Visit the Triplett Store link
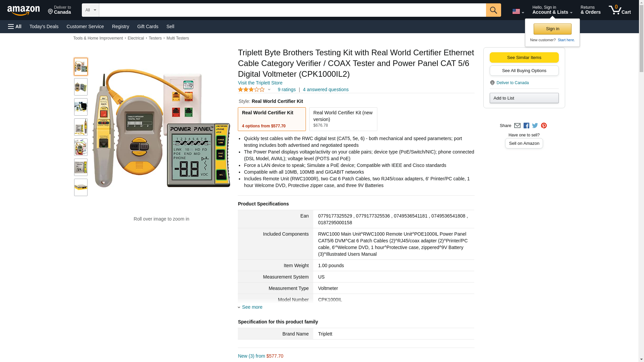The height and width of the screenshot is (362, 644). (260, 83)
